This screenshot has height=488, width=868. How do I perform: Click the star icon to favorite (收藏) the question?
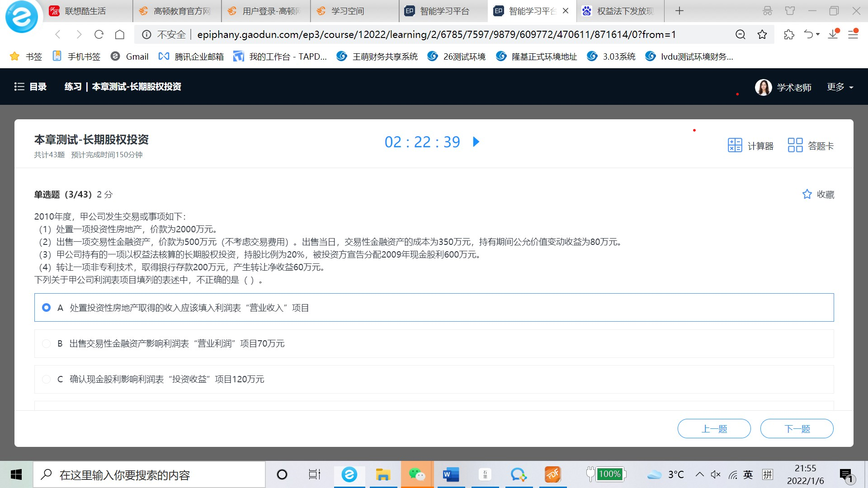click(x=807, y=194)
